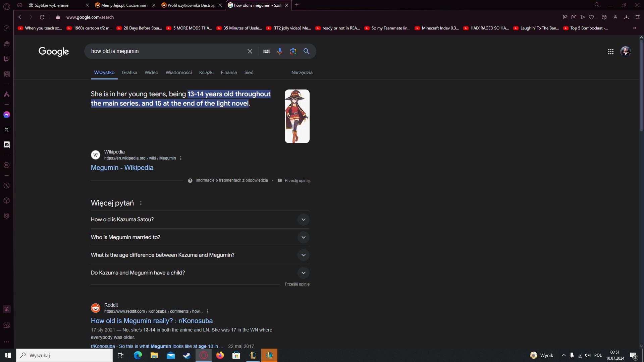Open History clock icon in sidebar
Viewport: 644px width, 362px height.
[7, 186]
